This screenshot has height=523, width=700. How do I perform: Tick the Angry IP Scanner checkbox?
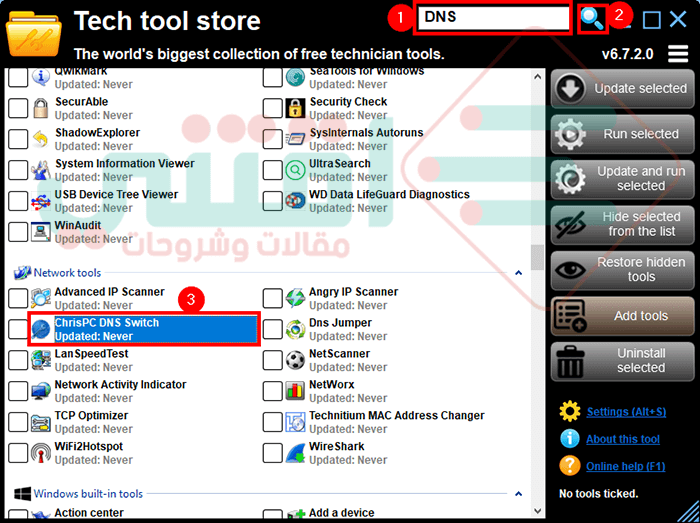click(272, 298)
